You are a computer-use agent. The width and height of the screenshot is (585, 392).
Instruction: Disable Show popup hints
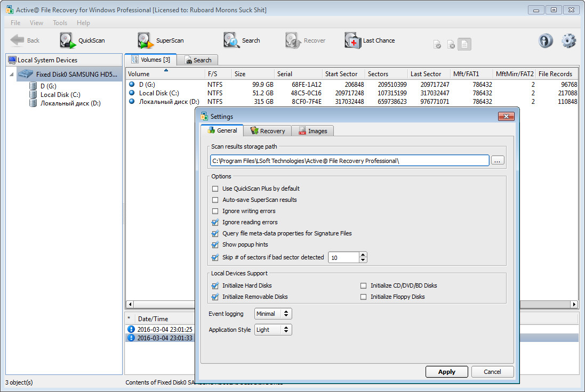(215, 244)
